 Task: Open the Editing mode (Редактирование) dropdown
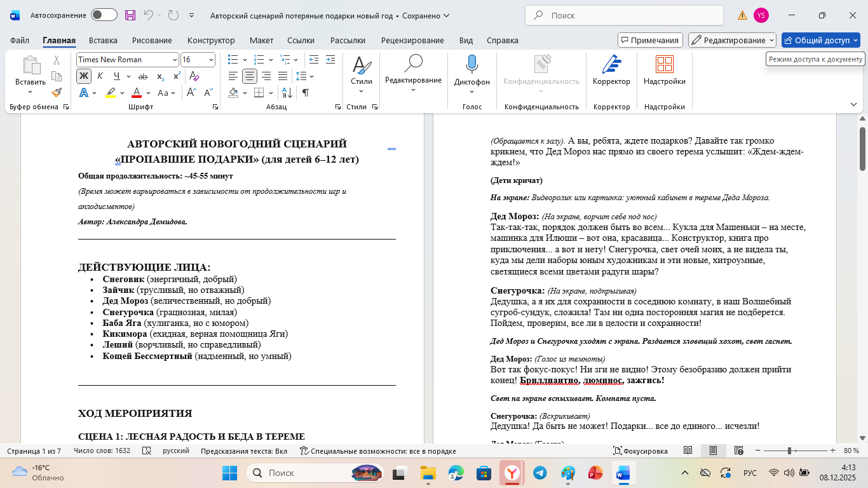[x=732, y=40]
